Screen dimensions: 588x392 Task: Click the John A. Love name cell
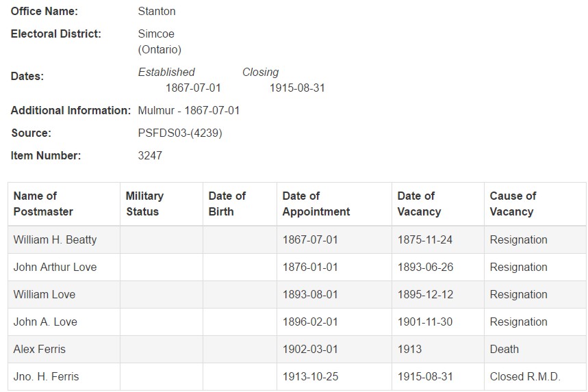tap(45, 322)
